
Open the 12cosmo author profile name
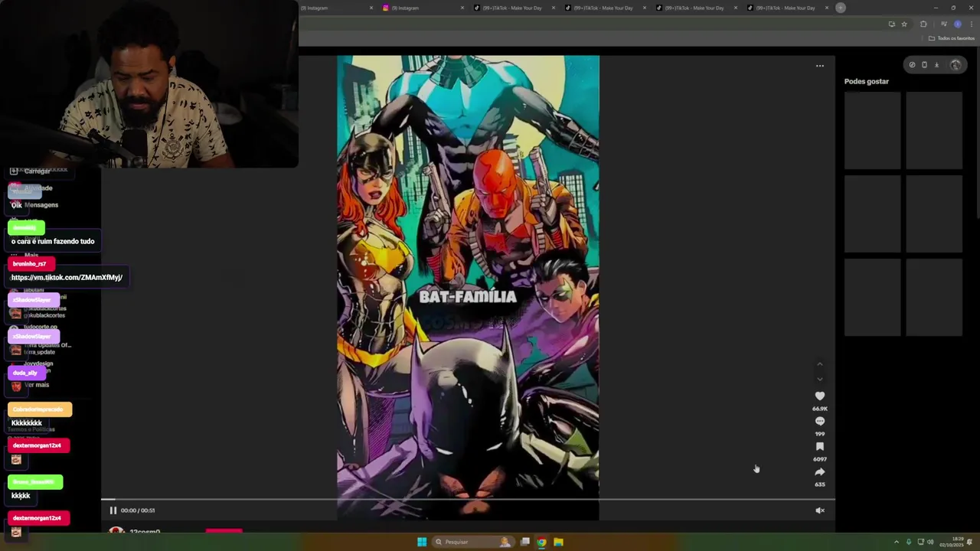point(145,531)
